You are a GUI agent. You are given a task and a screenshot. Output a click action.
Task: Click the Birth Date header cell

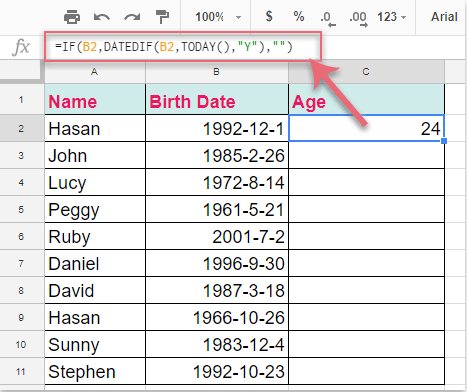coord(217,99)
